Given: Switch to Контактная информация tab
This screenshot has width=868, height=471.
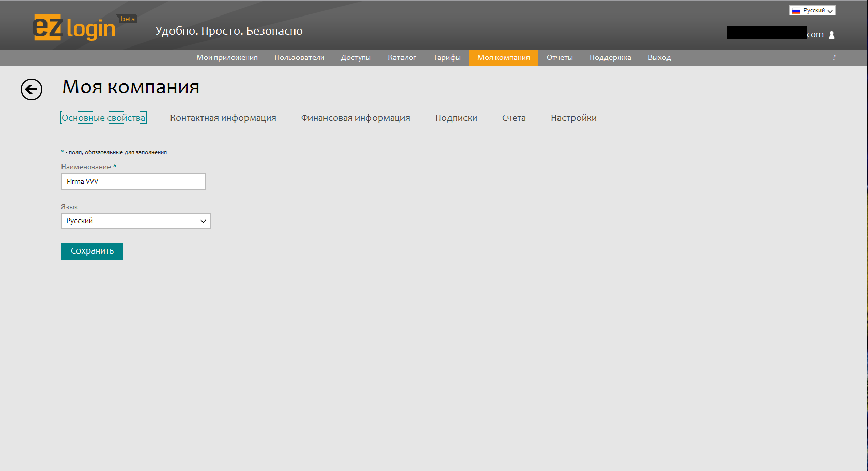Looking at the screenshot, I should pos(223,118).
